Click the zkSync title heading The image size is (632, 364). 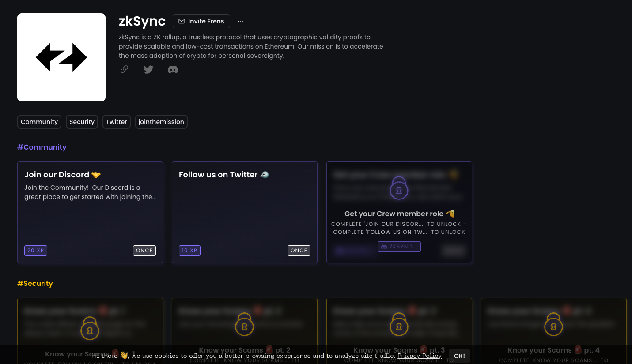click(x=142, y=21)
